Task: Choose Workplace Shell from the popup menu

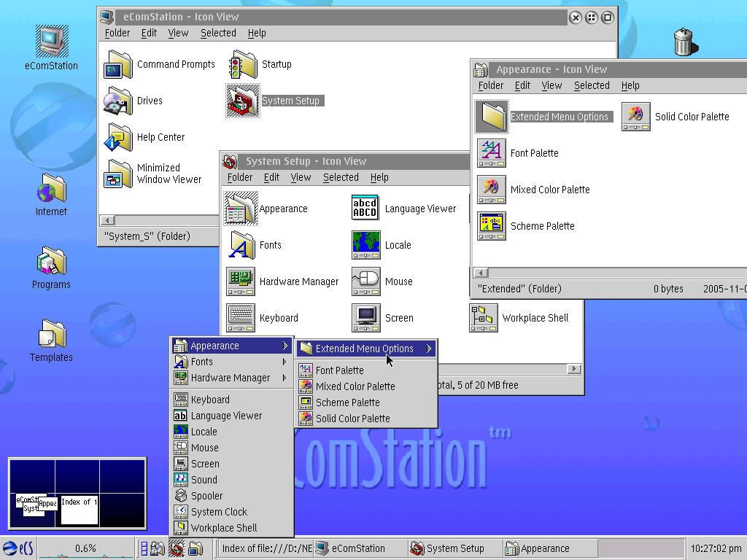Action: click(232, 528)
